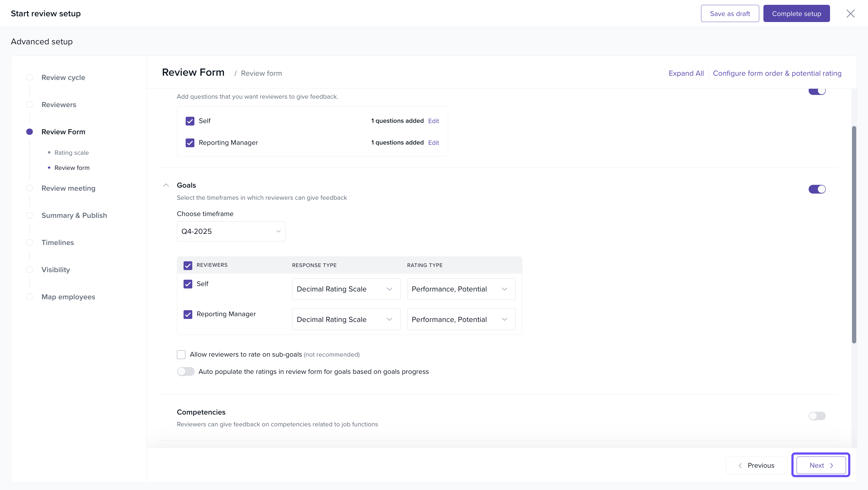
Task: Click the Visibility step circle icon
Action: click(30, 270)
